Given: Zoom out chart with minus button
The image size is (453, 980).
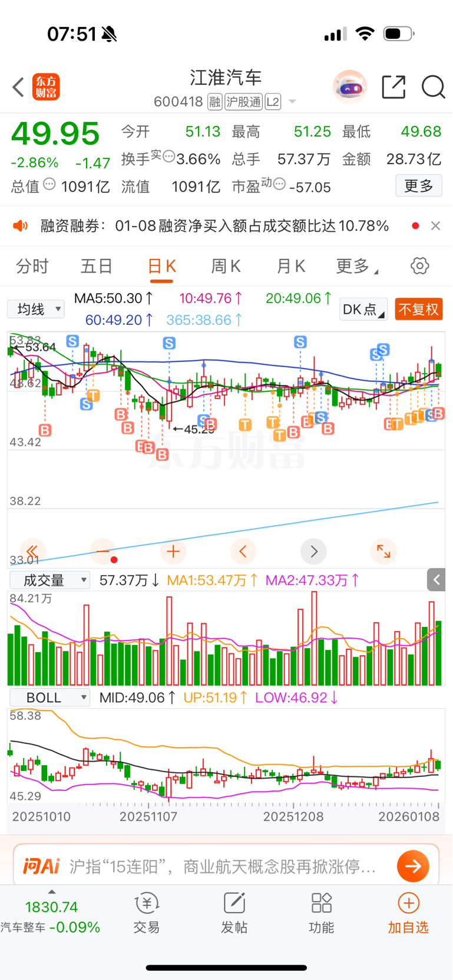Looking at the screenshot, I should [x=103, y=552].
